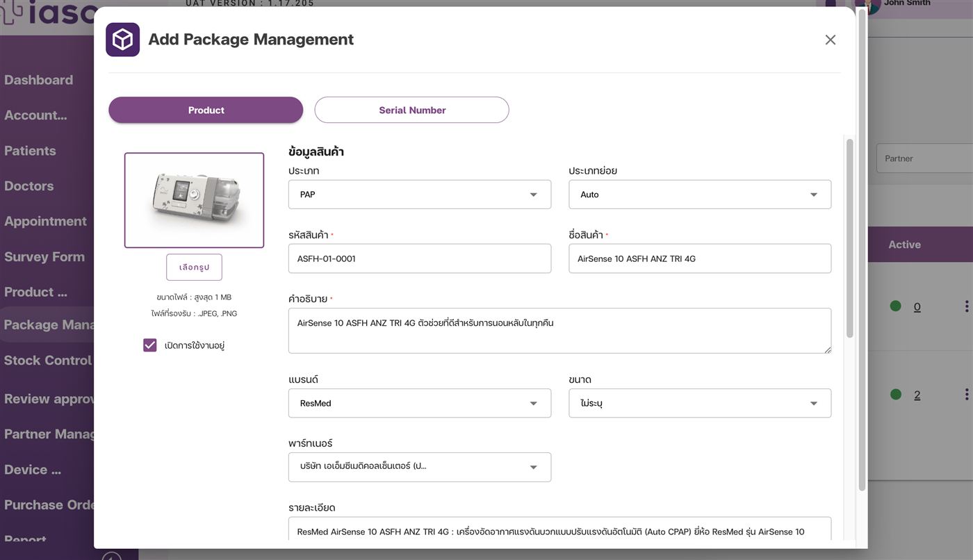This screenshot has height=560, width=973.
Task: Open the three-dot menu for the row with 0
Action: click(966, 306)
